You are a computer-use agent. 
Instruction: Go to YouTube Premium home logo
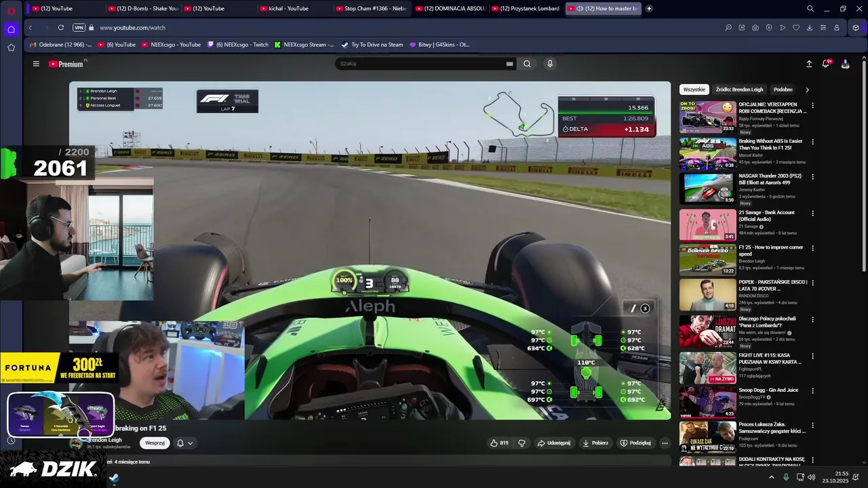tap(66, 64)
